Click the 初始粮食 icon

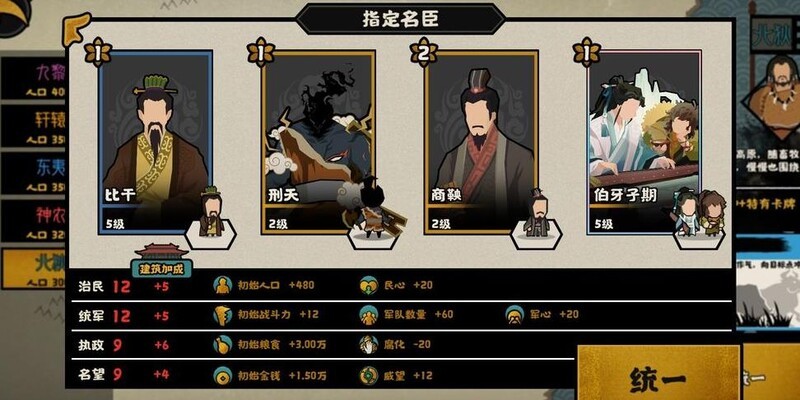pyautogui.click(x=222, y=344)
